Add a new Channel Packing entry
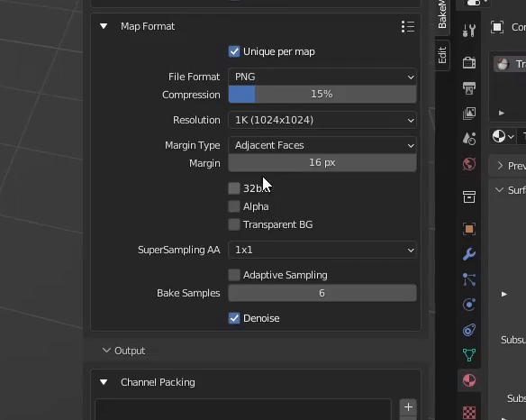This screenshot has height=420, width=526. coord(408,407)
